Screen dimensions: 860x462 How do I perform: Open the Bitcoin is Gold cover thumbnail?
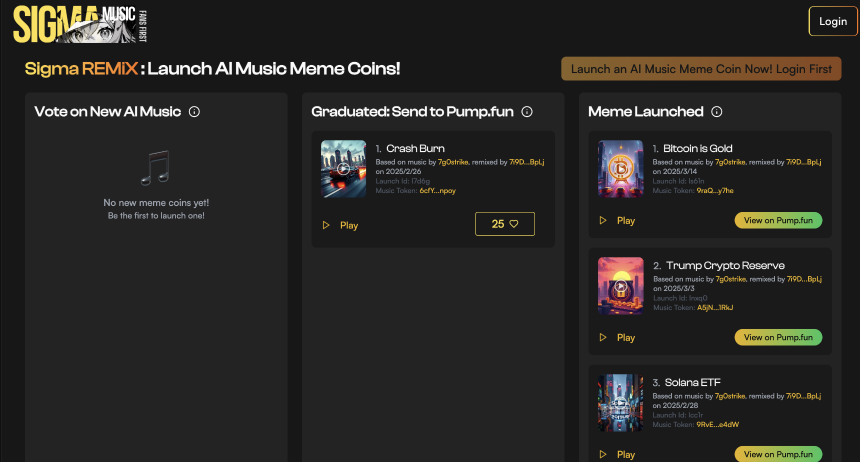pyautogui.click(x=620, y=169)
